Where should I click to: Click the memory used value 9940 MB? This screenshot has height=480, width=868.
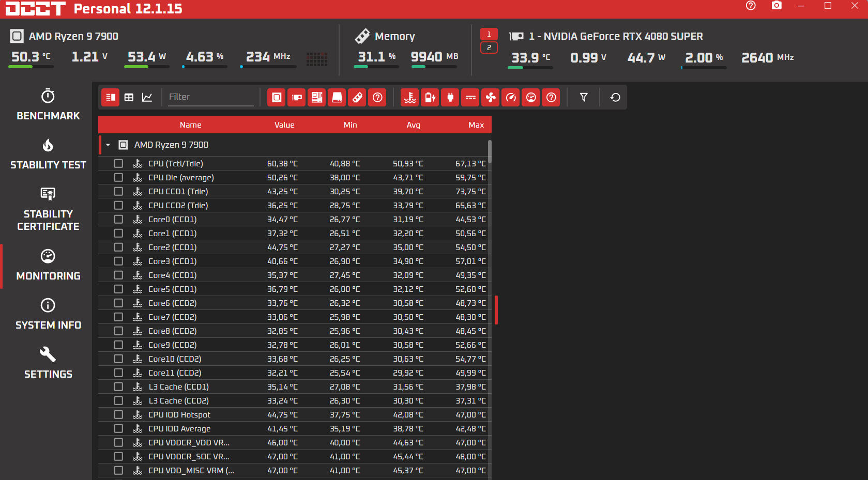(x=435, y=56)
